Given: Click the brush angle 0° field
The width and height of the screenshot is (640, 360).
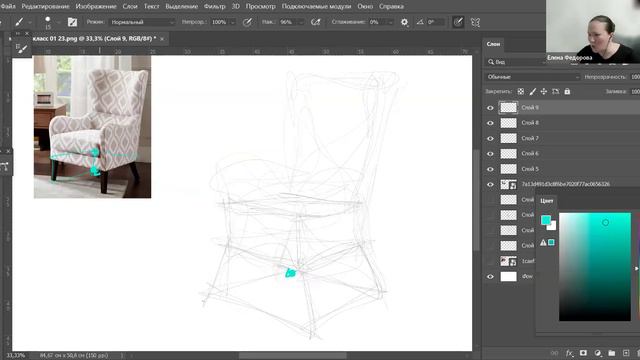Looking at the screenshot, I should [x=435, y=22].
